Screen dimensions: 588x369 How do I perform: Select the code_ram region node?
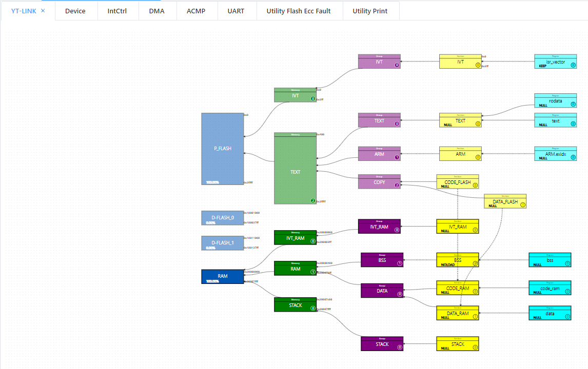550,288
